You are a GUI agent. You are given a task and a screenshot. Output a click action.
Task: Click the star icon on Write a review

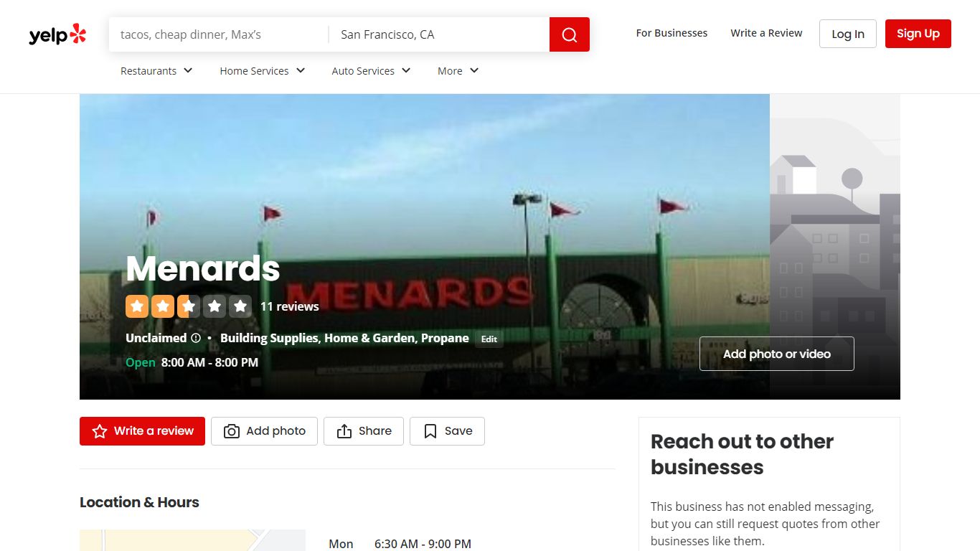click(x=100, y=431)
